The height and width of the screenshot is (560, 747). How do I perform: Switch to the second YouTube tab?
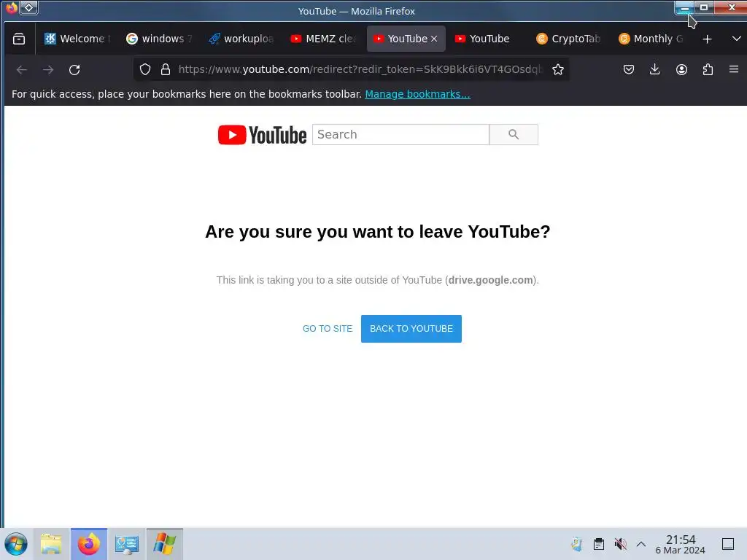tap(488, 39)
